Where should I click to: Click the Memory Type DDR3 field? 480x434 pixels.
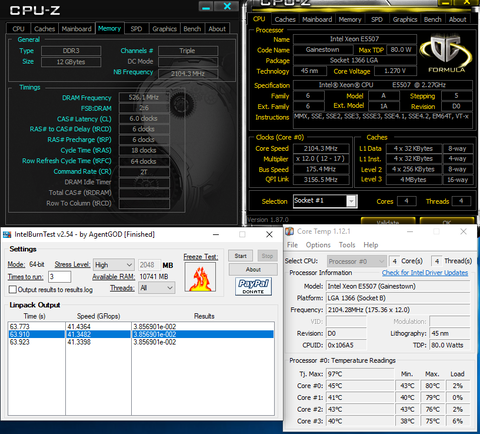pos(71,51)
